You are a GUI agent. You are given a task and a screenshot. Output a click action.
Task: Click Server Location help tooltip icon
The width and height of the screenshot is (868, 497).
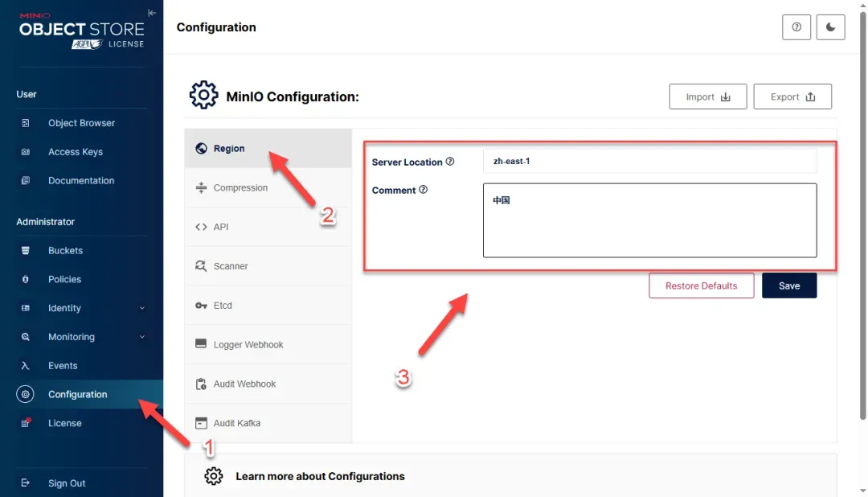point(450,162)
